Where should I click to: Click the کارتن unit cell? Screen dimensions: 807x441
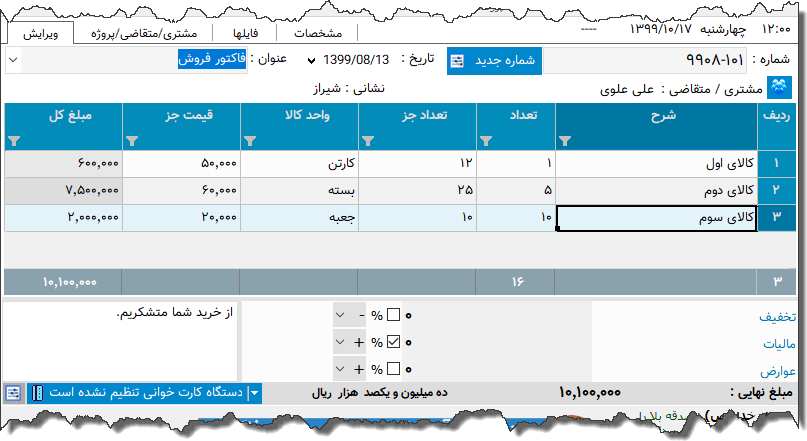point(300,164)
